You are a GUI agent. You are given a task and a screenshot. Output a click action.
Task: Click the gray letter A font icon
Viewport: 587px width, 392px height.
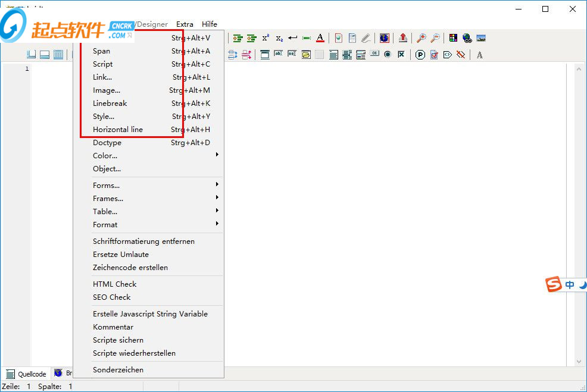tap(480, 55)
